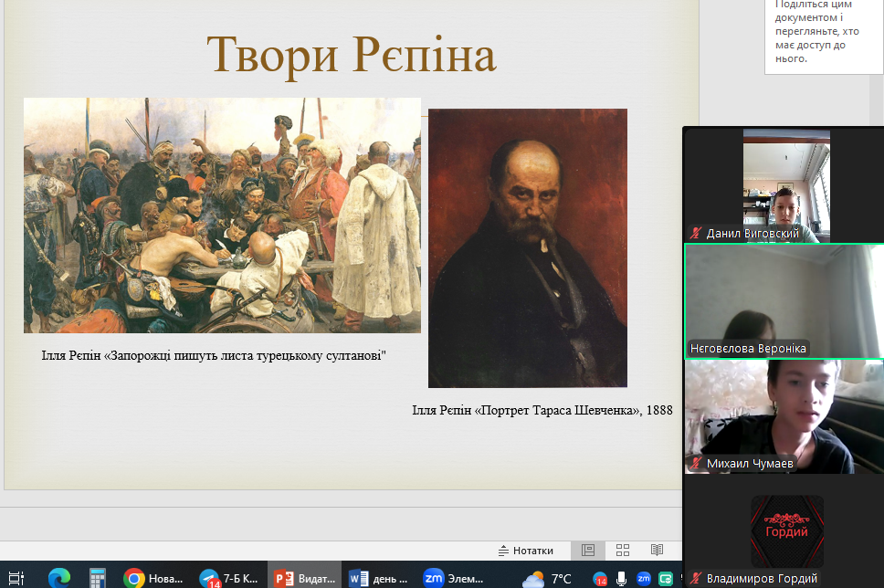This screenshot has width=884, height=588.
Task: Click the share-document tooltip text
Action: point(817,32)
